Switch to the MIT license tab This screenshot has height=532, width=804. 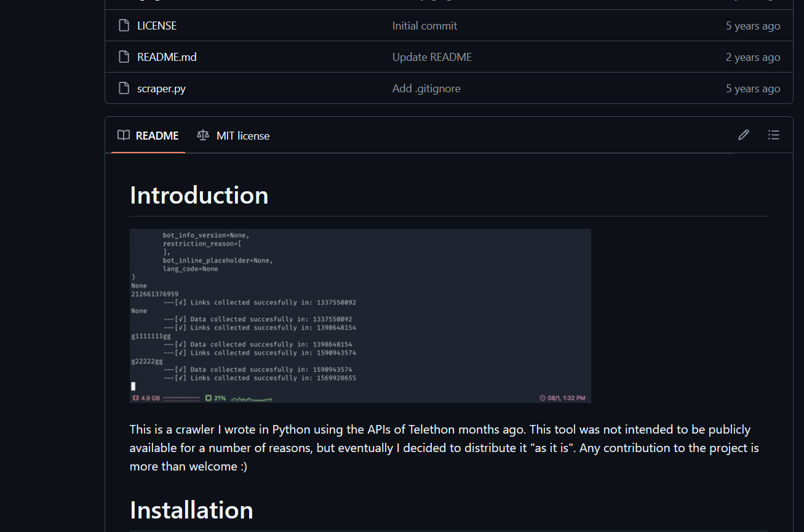coord(242,136)
